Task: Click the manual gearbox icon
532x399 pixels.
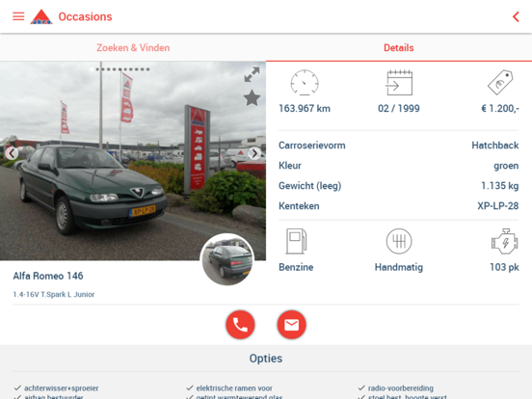Action: coord(399,241)
